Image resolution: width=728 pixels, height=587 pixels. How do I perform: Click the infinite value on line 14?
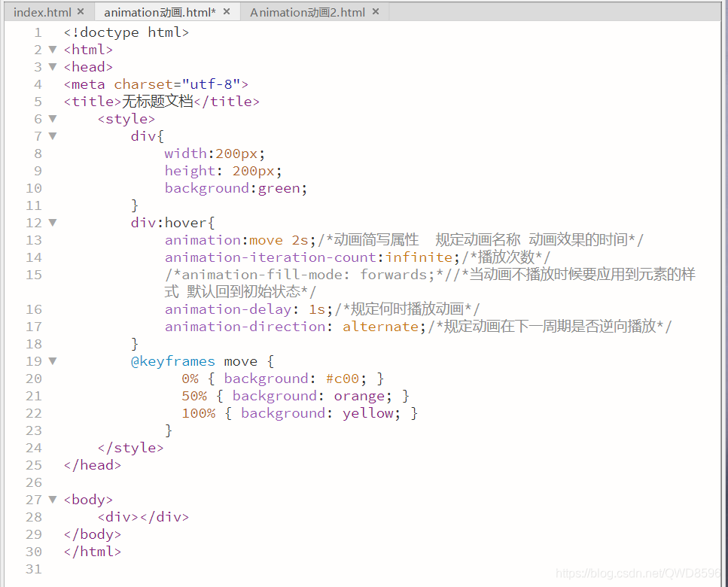pos(419,257)
